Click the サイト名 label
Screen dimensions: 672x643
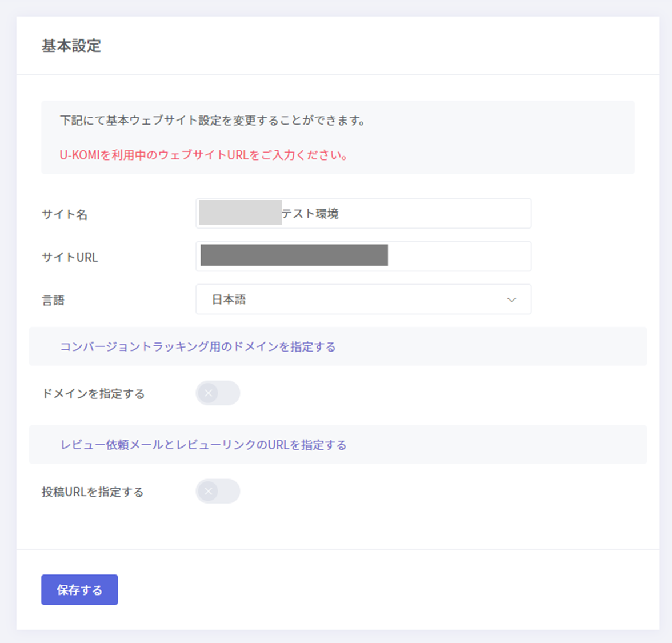pyautogui.click(x=65, y=215)
